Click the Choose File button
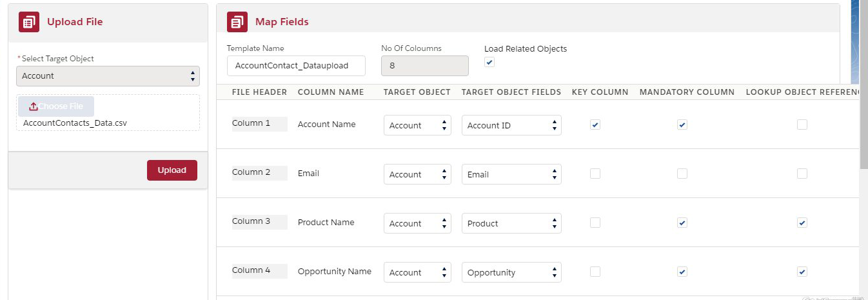This screenshot has height=300, width=868. coord(56,106)
